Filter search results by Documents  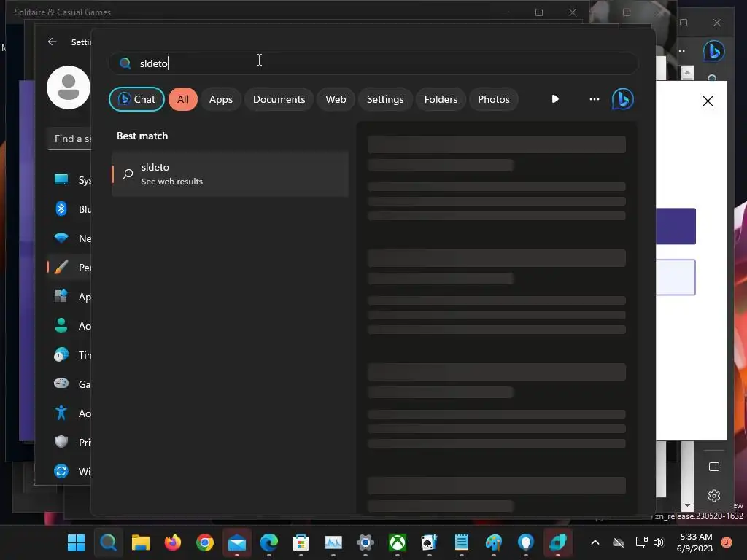coord(279,99)
